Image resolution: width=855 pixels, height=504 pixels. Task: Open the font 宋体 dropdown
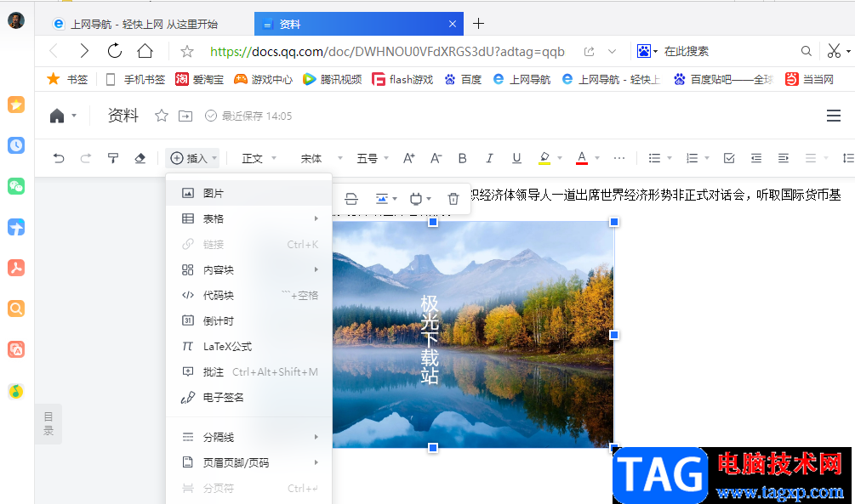322,159
